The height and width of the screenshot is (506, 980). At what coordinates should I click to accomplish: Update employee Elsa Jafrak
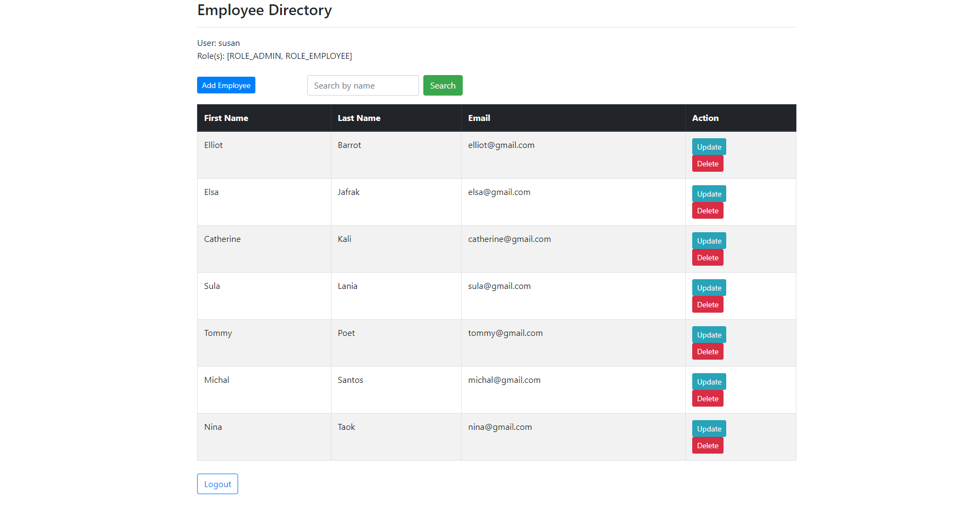708,193
